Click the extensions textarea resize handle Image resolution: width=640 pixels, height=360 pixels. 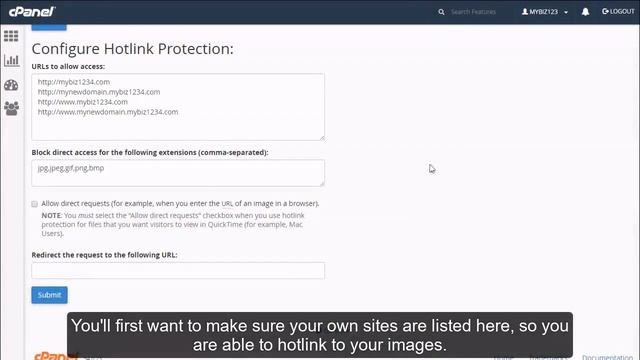[322, 184]
